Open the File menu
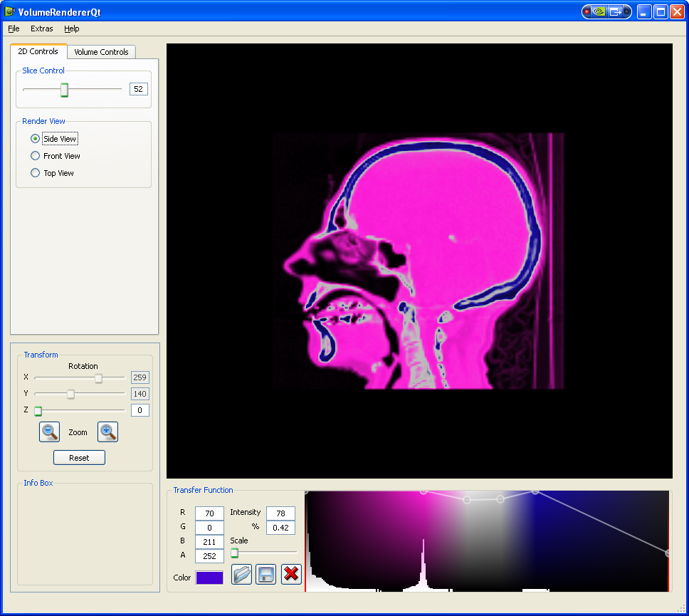Image resolution: width=689 pixels, height=616 pixels. click(14, 28)
